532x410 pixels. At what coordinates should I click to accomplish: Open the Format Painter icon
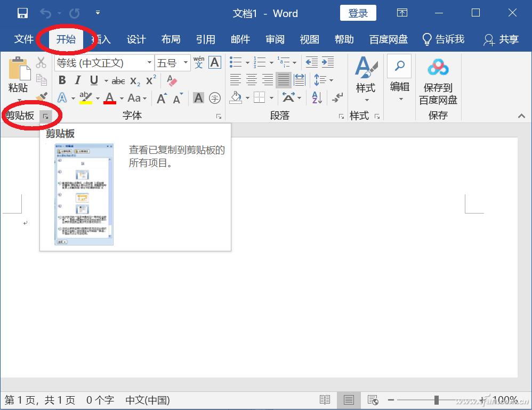(41, 97)
